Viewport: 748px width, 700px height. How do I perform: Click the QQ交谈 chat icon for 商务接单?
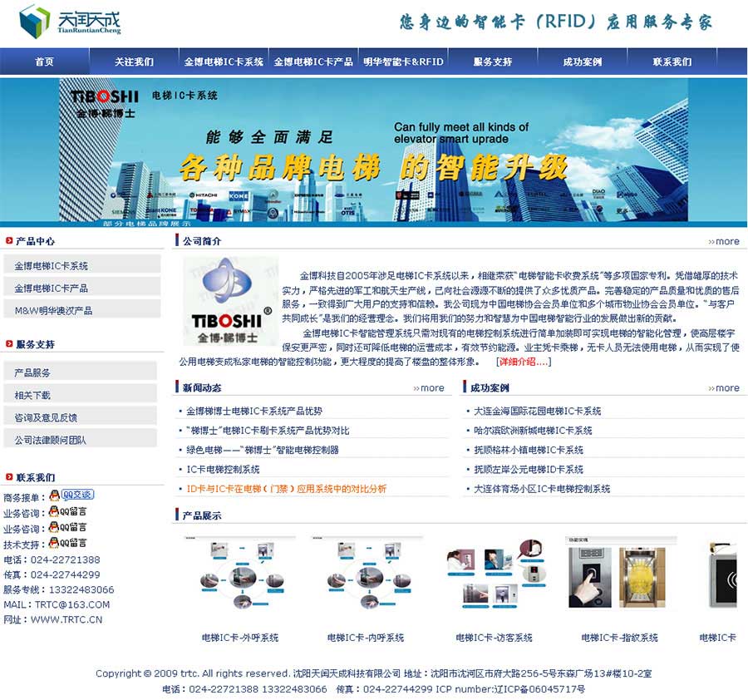coord(72,495)
